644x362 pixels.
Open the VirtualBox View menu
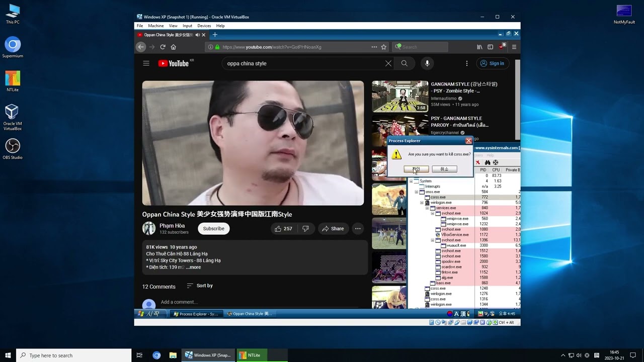[173, 26]
